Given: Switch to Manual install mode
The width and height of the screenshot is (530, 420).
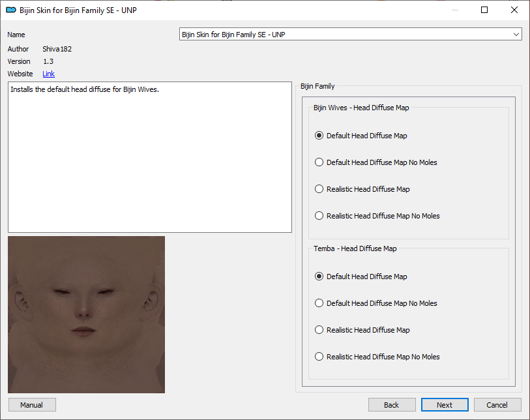Looking at the screenshot, I should (x=32, y=405).
